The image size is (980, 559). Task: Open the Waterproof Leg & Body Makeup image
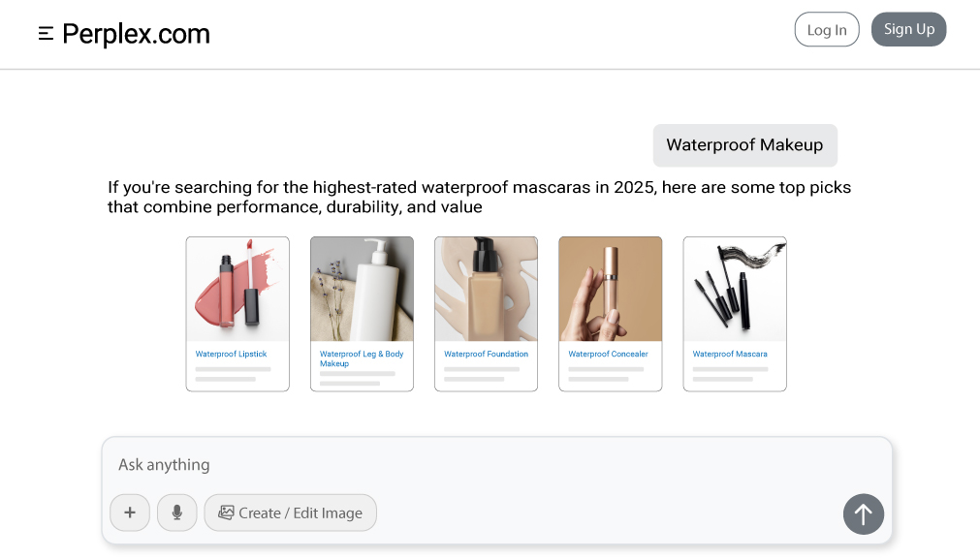coord(362,289)
